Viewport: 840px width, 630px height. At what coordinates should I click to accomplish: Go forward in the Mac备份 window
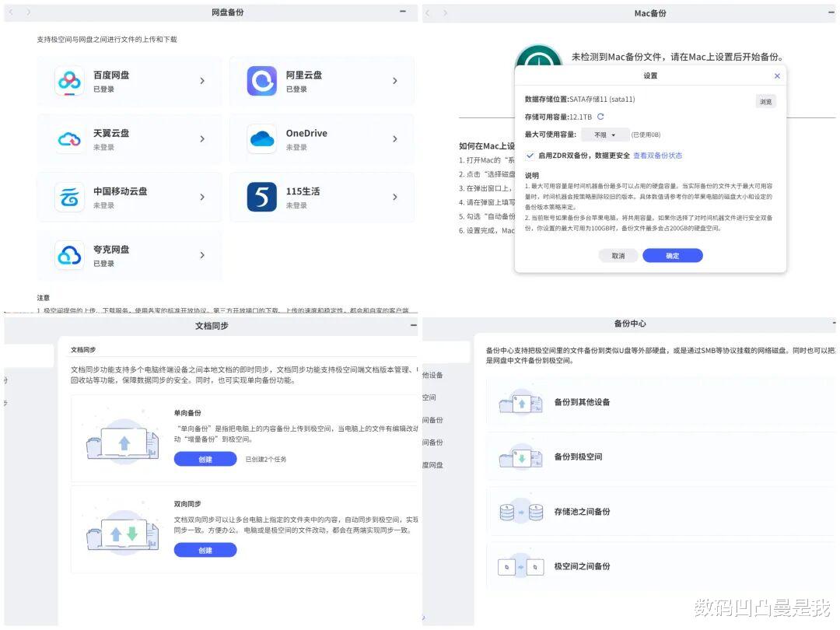(x=445, y=13)
